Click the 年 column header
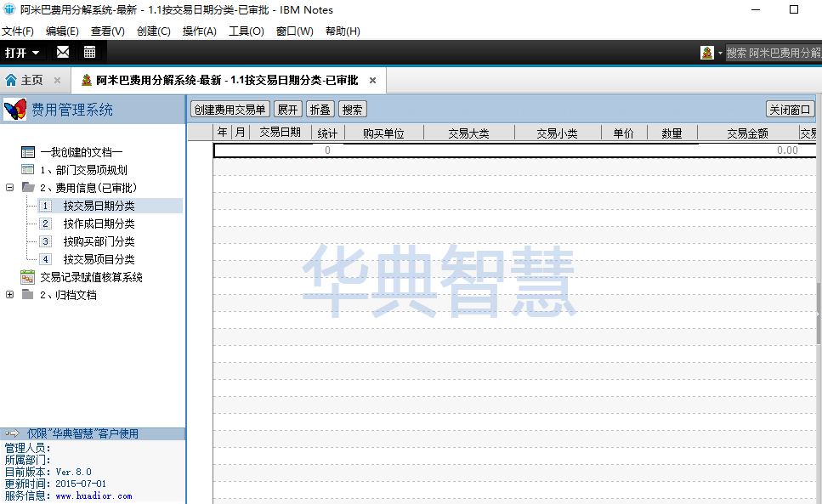 [222, 133]
